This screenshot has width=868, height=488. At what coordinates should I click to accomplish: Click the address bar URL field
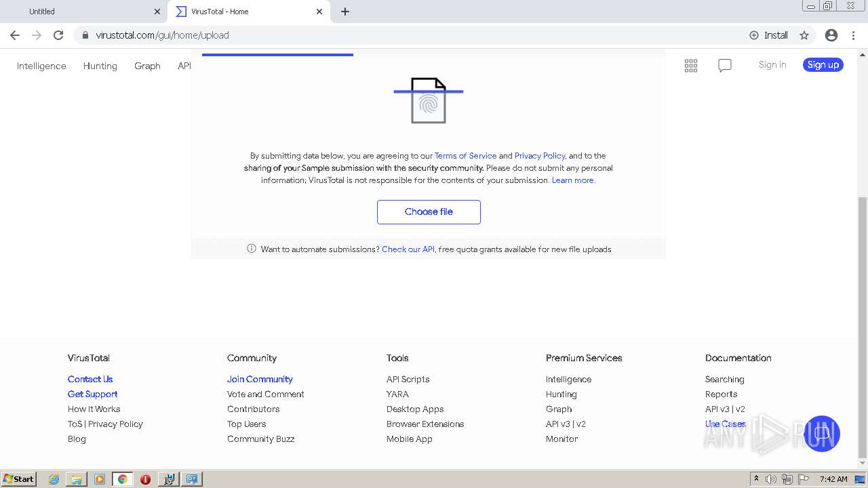407,35
